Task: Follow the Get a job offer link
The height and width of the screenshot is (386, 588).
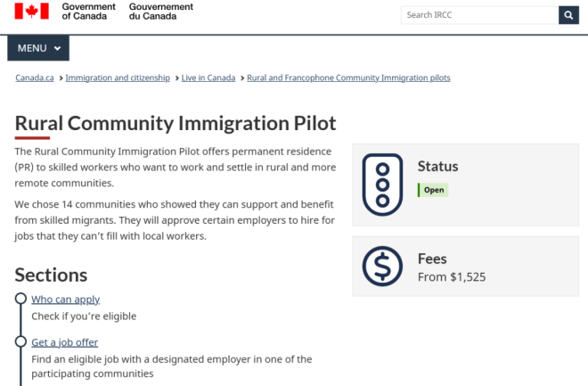Action: [64, 342]
